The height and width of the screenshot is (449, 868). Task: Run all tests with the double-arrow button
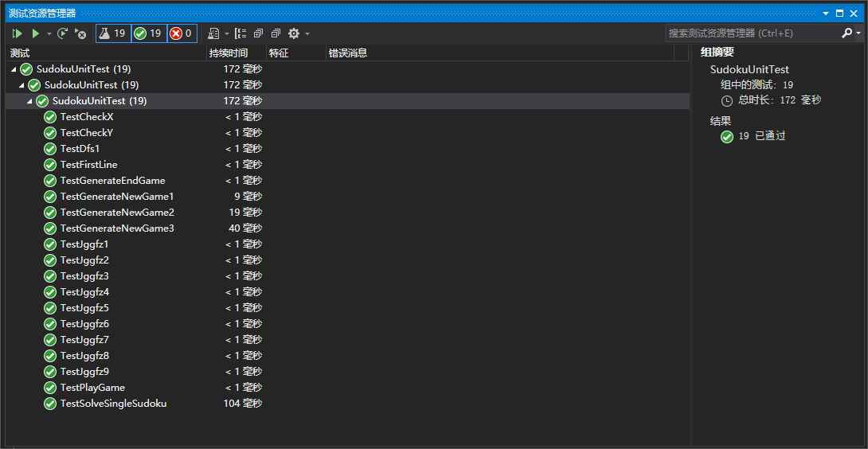(18, 33)
